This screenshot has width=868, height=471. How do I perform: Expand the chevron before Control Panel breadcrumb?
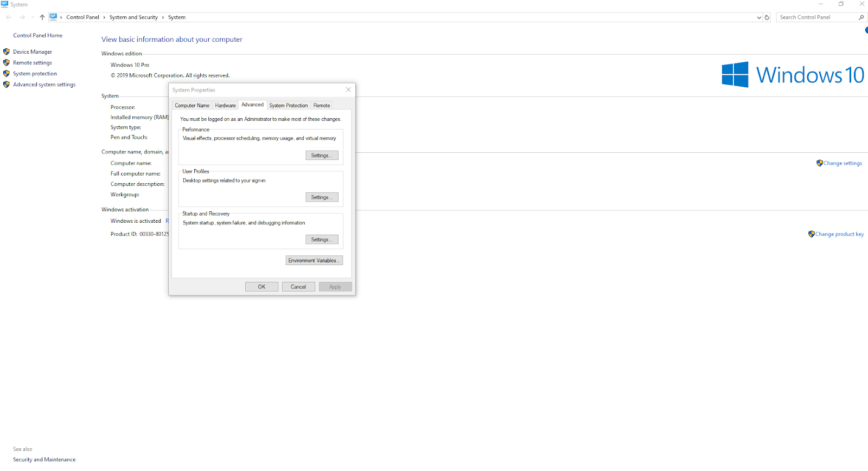click(x=61, y=17)
